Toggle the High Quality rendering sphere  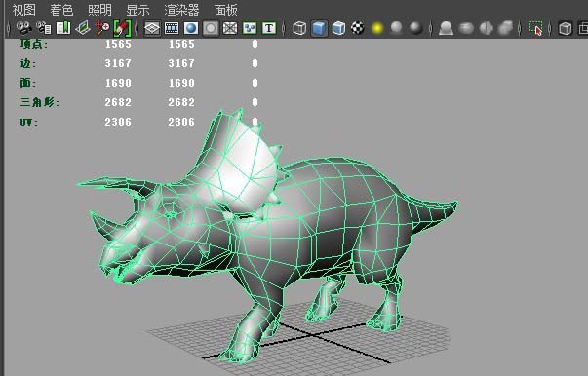point(415,28)
